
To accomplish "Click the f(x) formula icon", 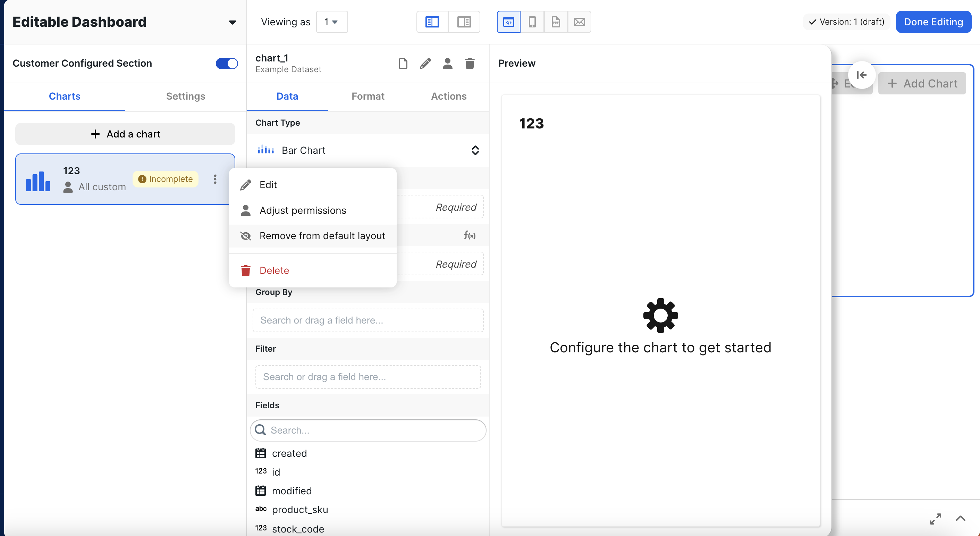I will tap(470, 235).
